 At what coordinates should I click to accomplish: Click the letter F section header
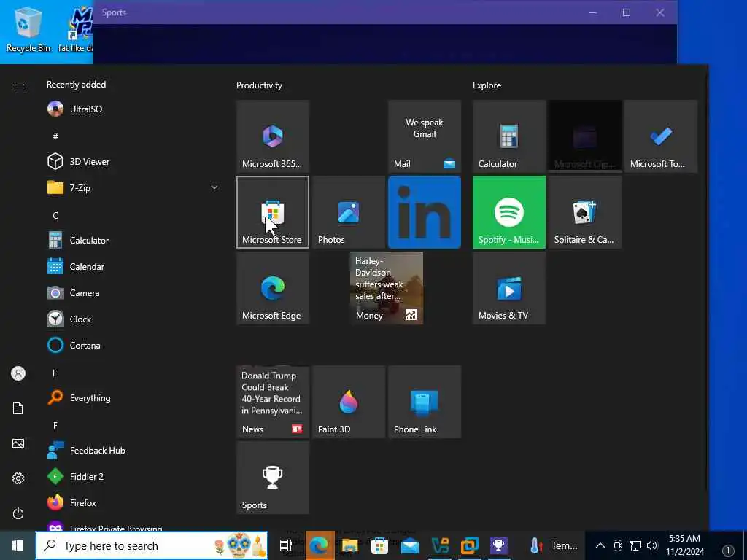pyautogui.click(x=55, y=426)
